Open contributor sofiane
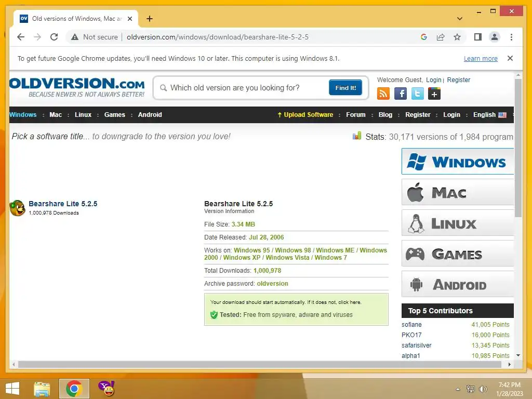 [411, 325]
